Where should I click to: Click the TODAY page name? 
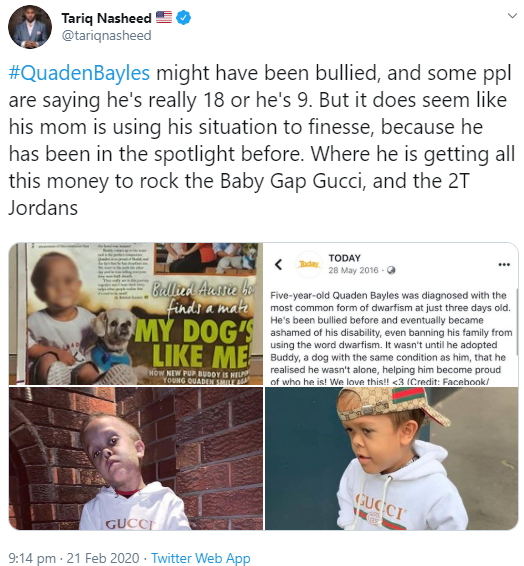point(344,258)
